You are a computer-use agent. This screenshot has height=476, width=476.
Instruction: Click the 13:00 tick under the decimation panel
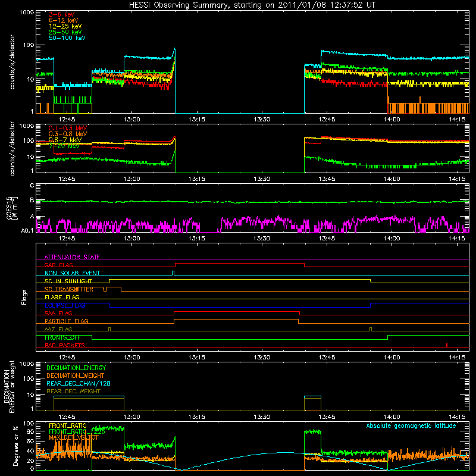(x=131, y=417)
